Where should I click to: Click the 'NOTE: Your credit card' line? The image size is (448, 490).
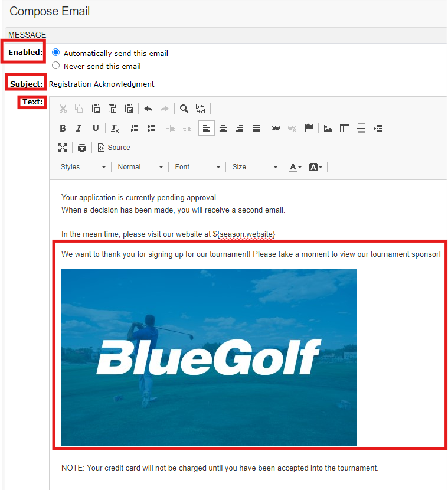pos(220,468)
